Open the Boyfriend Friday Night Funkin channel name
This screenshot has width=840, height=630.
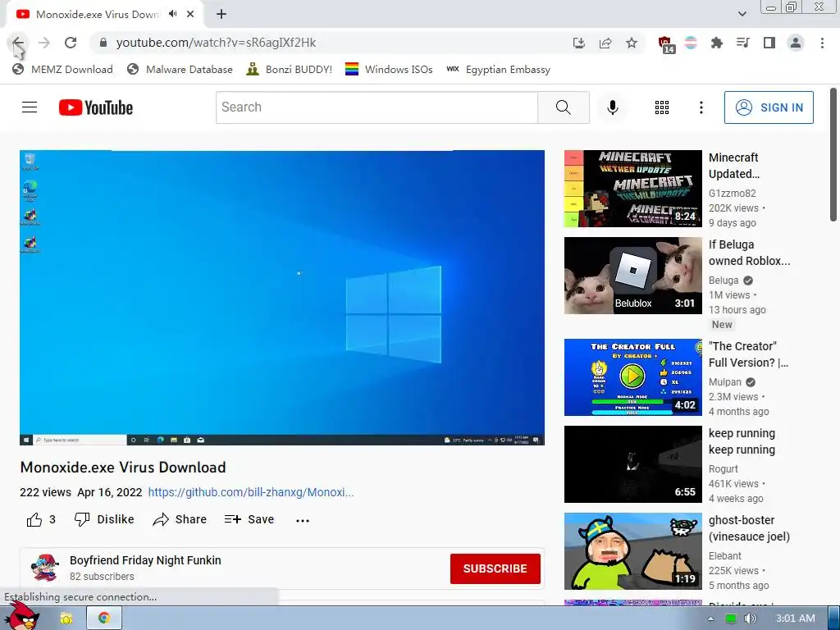(x=145, y=560)
